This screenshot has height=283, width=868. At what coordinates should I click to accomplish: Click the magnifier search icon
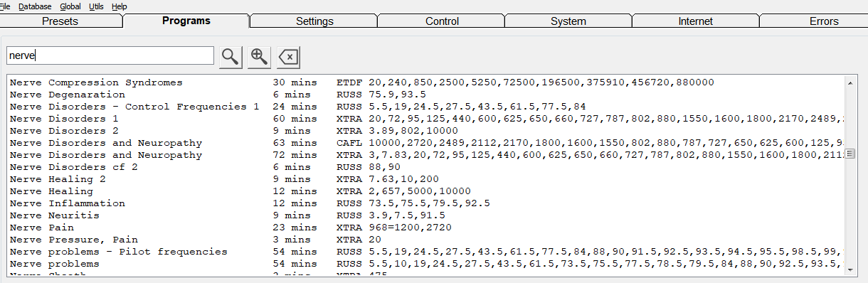click(x=230, y=57)
